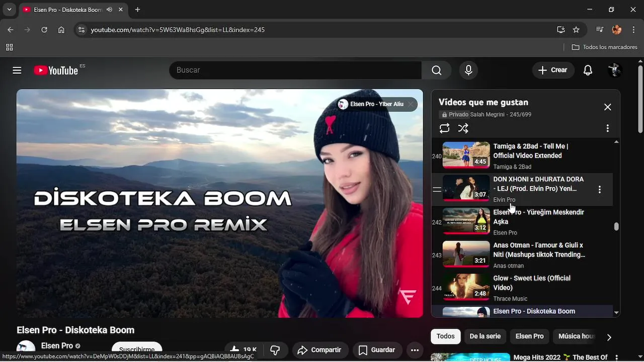644x362 pixels.
Task: Toggle playlist shuffle
Action: pyautogui.click(x=463, y=128)
